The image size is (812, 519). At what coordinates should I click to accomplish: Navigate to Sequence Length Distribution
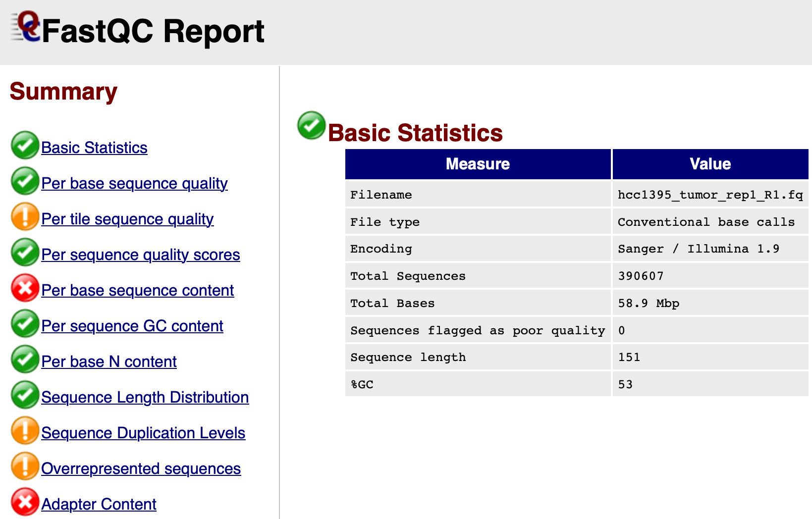[x=145, y=397]
